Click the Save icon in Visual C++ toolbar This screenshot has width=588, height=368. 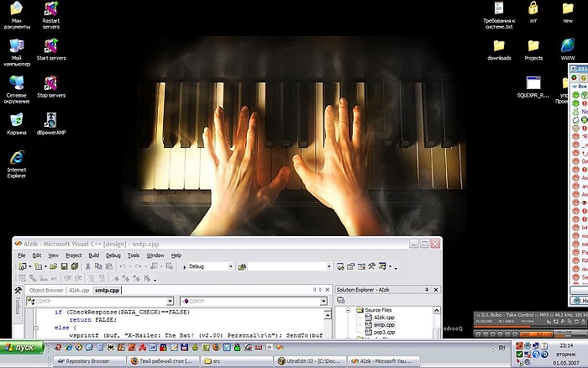(x=66, y=266)
